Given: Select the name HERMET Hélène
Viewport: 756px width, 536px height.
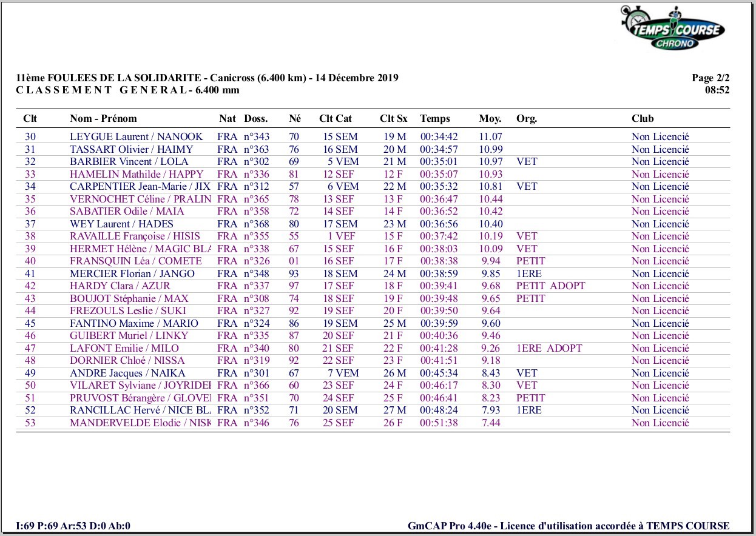Looking at the screenshot, I should [x=108, y=249].
